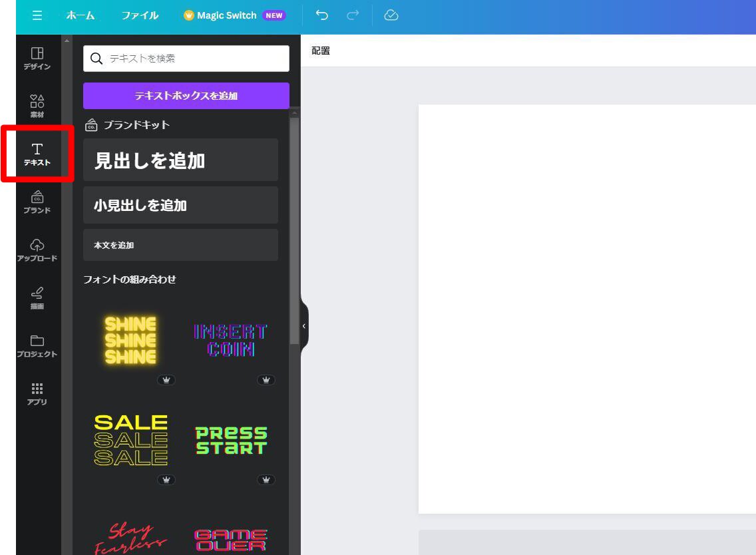Click the cloud save status icon
756x555 pixels.
[391, 15]
